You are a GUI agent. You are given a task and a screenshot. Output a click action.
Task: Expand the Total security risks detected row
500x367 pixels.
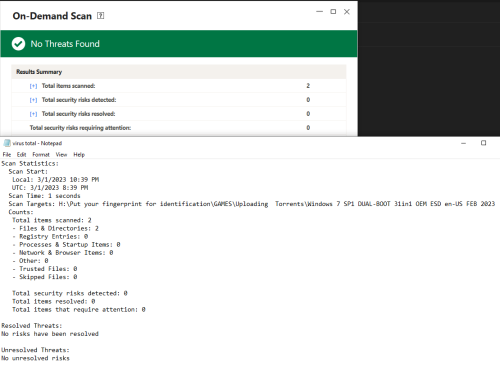(x=33, y=100)
